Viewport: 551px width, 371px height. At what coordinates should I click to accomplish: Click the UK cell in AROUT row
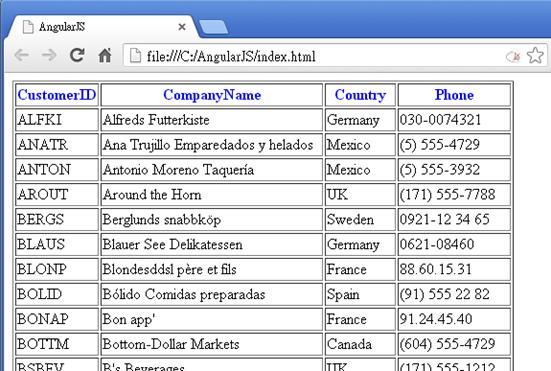point(360,195)
